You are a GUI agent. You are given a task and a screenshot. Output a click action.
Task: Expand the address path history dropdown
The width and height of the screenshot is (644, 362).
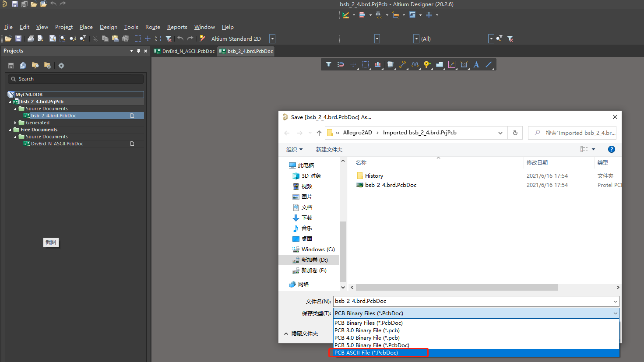click(500, 133)
